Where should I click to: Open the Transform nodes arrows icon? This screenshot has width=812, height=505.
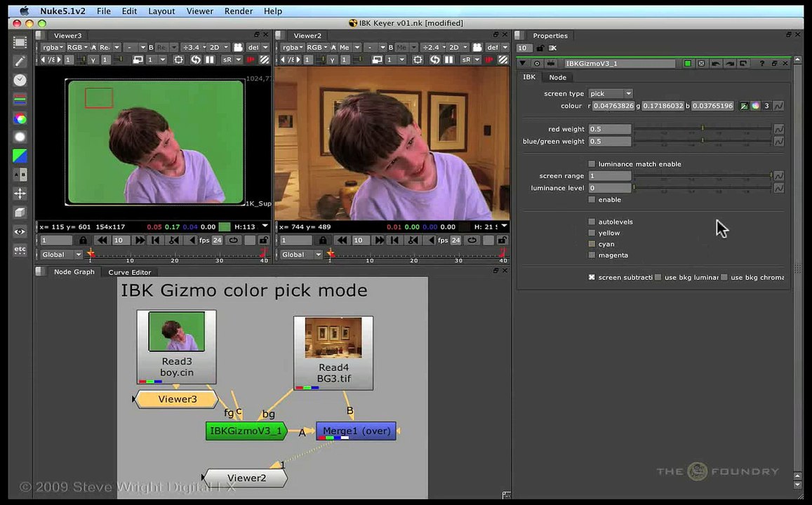(x=20, y=194)
